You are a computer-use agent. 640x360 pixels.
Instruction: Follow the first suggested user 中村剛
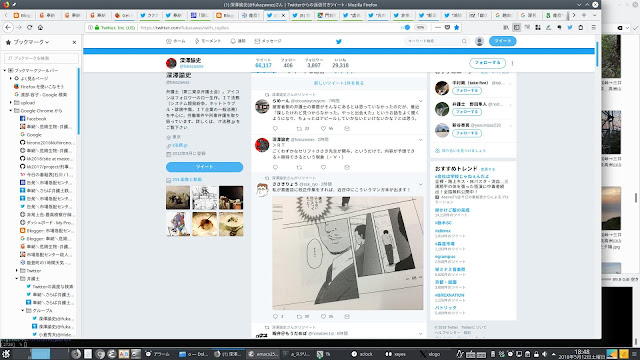point(467,91)
